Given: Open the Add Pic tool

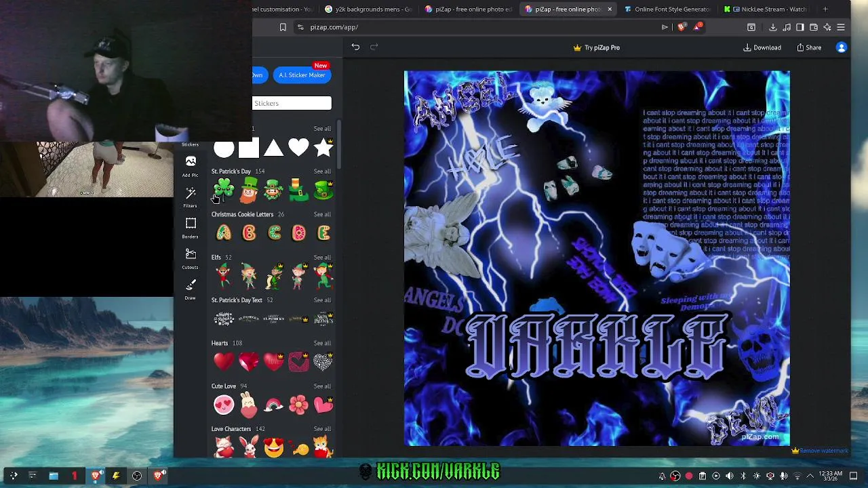Looking at the screenshot, I should click(190, 165).
